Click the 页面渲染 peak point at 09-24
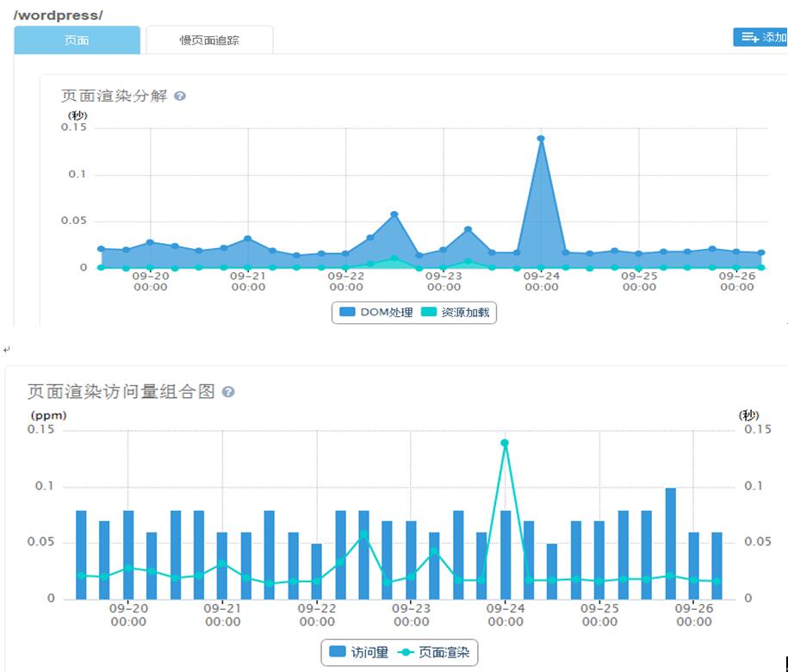 pos(504,441)
